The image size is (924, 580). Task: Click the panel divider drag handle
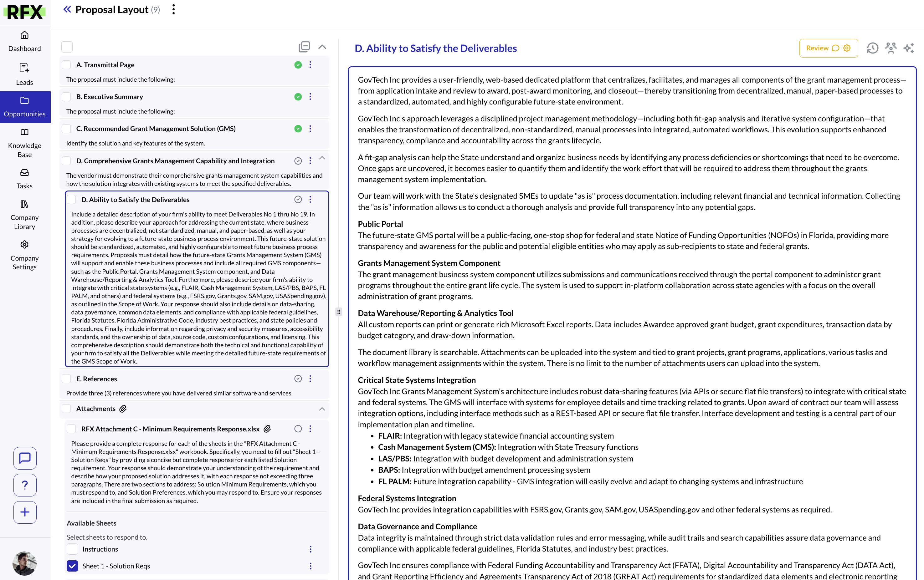click(x=338, y=312)
